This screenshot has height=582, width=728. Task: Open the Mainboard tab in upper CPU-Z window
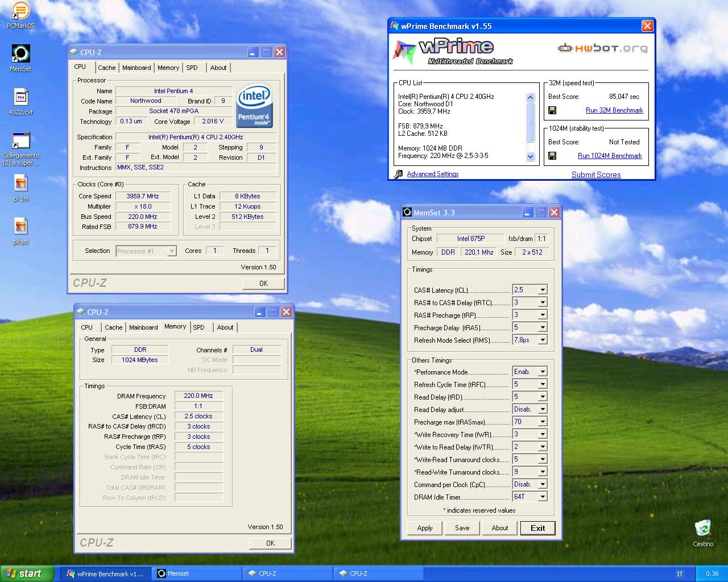(136, 68)
